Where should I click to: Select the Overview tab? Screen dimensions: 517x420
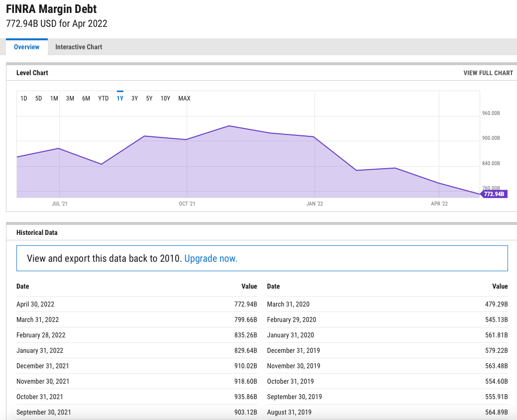27,47
